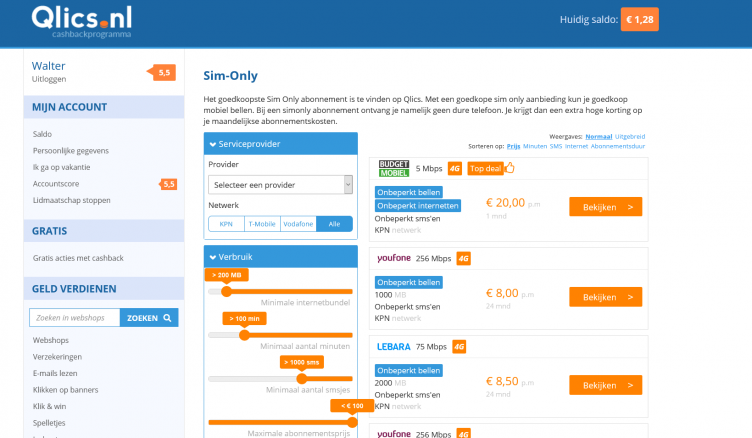The image size is (752, 438).
Task: Click the Lebara provider logo
Action: pyautogui.click(x=393, y=347)
